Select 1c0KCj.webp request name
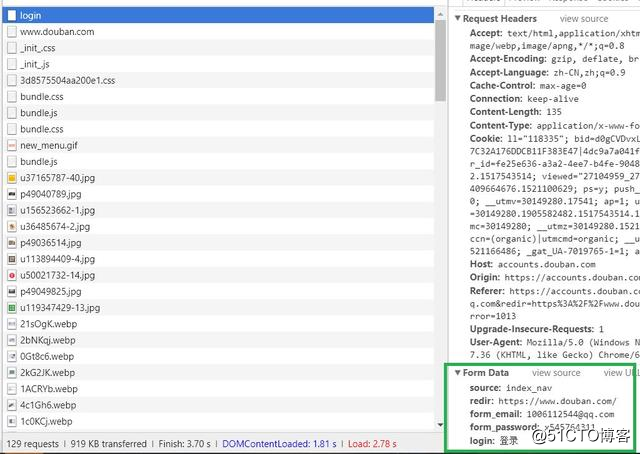This screenshot has height=454, width=640. 46,421
